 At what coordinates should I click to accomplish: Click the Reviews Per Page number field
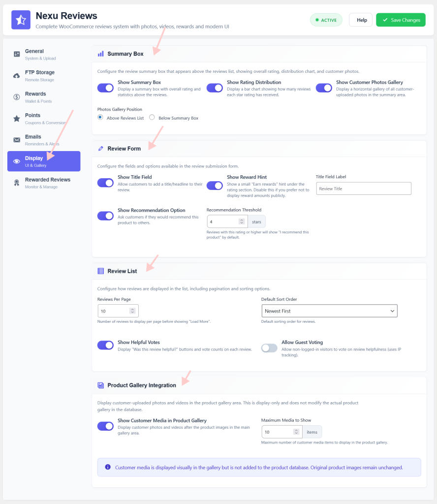[118, 311]
